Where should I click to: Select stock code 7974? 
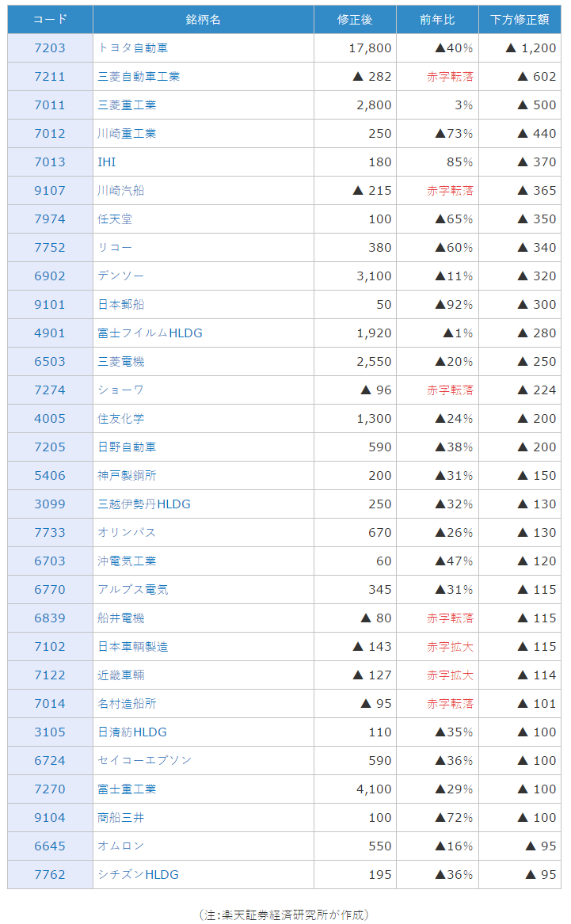tap(50, 219)
